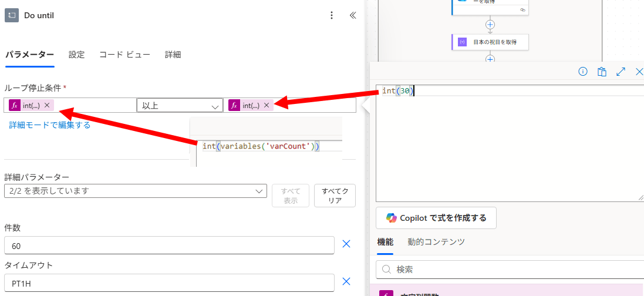
Task: Click the 詳細モードで編集する link
Action: pos(50,125)
